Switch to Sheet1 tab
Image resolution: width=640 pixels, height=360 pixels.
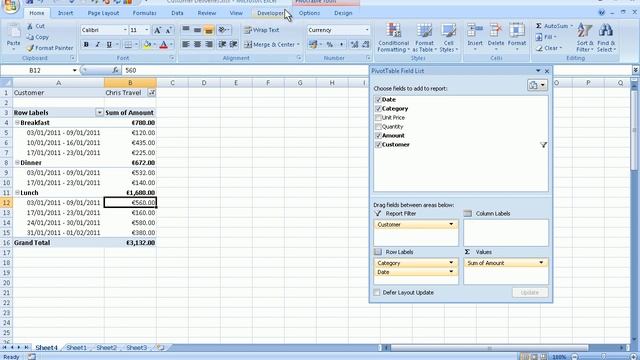coord(76,348)
